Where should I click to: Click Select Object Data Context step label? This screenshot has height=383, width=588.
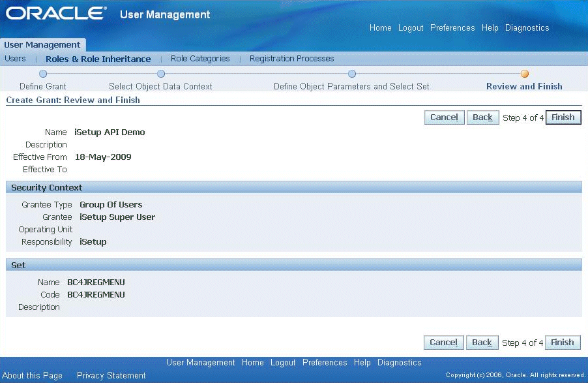click(x=160, y=86)
